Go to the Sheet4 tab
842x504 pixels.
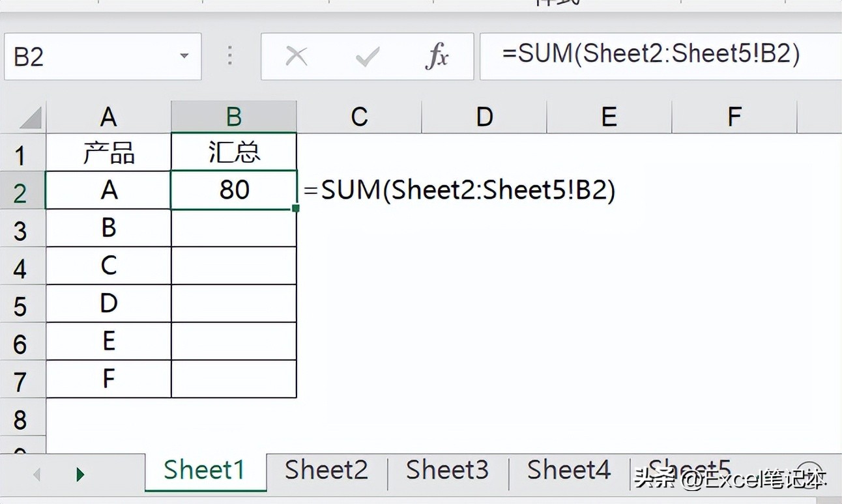[x=568, y=470]
